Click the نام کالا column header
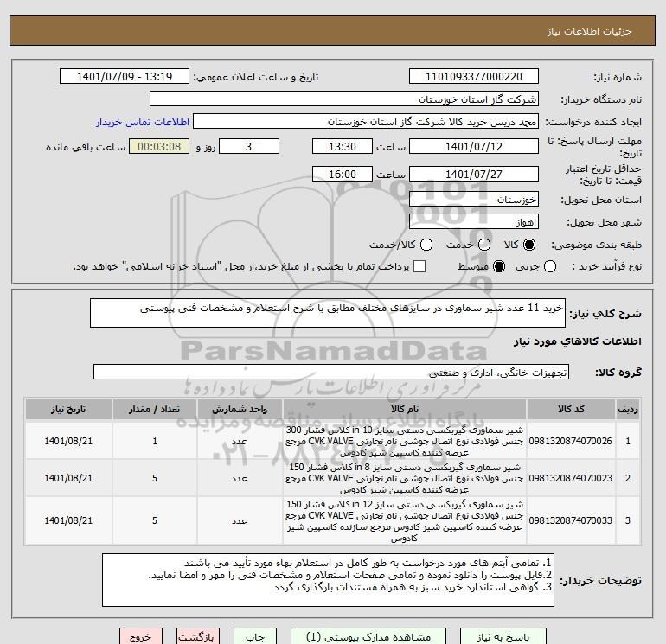Viewport: 666px width, 644px height. point(405,409)
